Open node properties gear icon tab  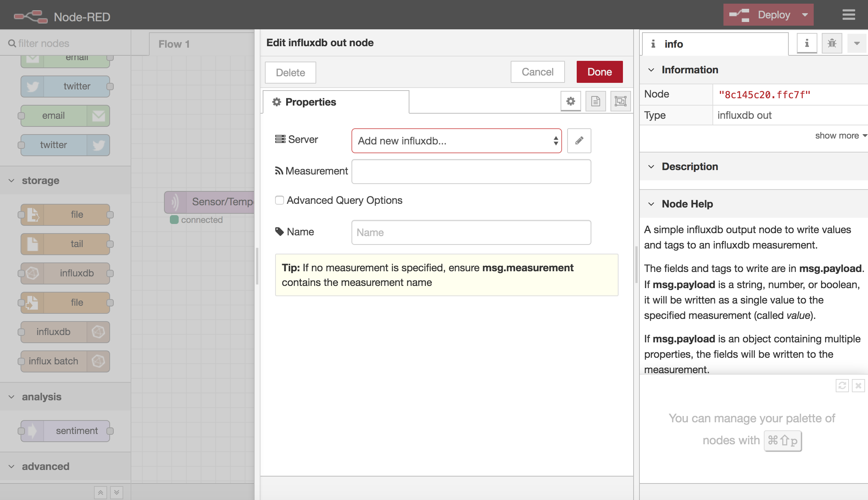(570, 101)
